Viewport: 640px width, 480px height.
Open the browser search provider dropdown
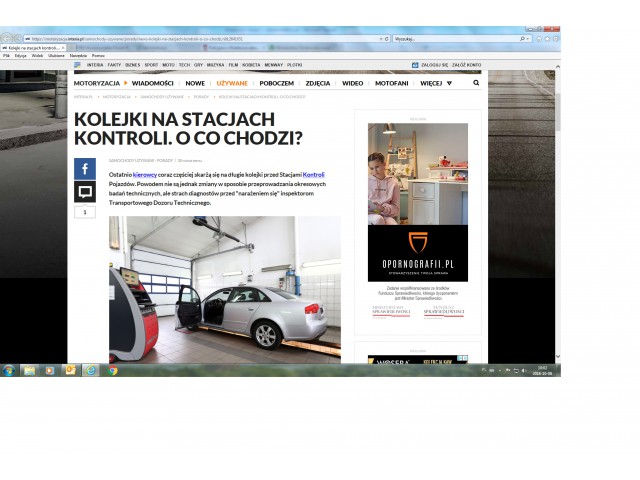(x=527, y=38)
